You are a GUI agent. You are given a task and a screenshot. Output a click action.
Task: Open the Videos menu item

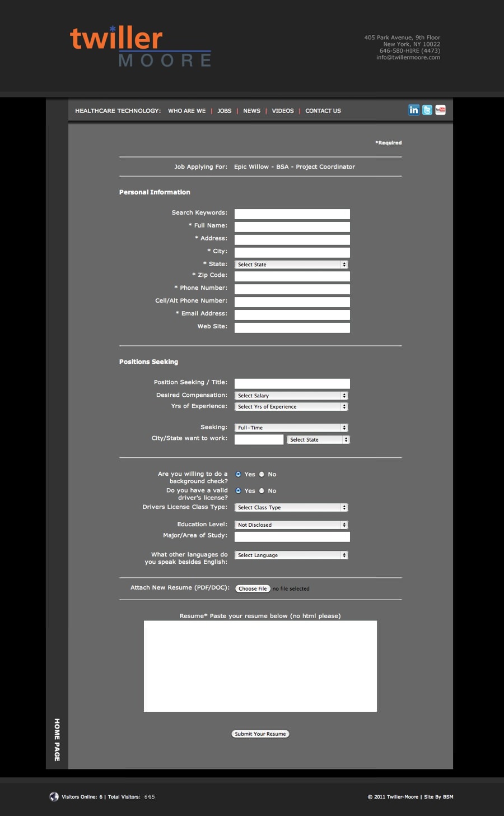283,111
